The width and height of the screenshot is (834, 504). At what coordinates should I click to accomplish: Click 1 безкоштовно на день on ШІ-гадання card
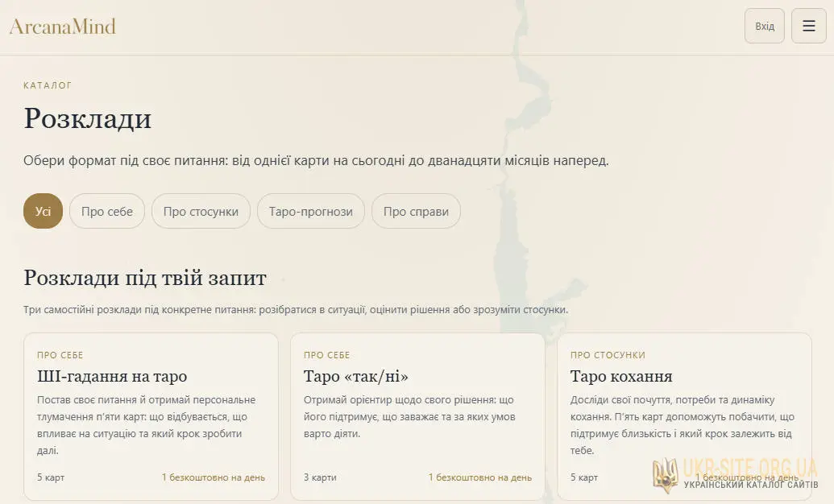tap(214, 477)
